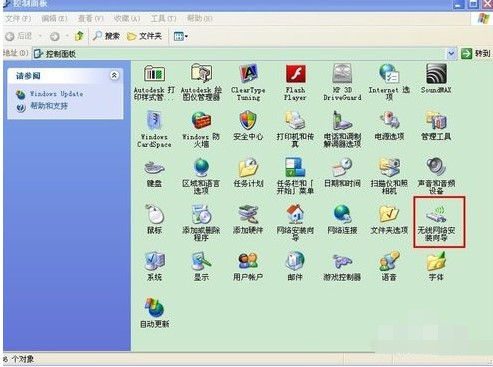Open SoundMAX control panel icon

click(436, 74)
